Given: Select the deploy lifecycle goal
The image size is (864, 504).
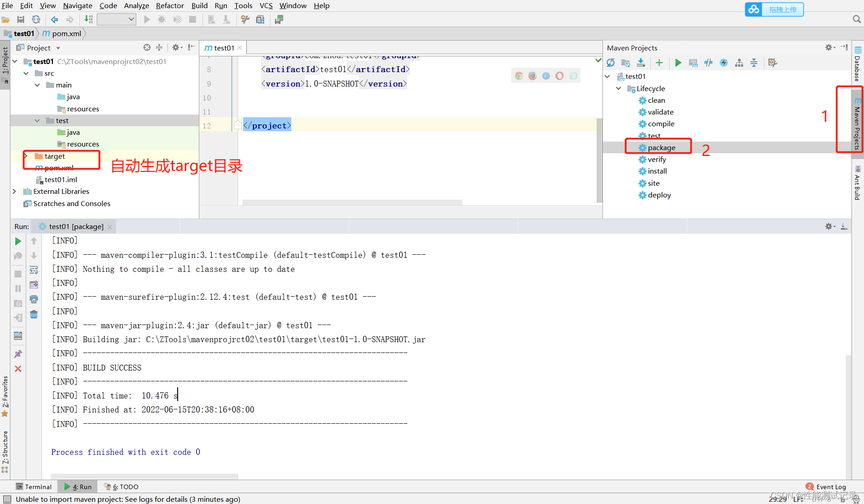Looking at the screenshot, I should click(659, 195).
